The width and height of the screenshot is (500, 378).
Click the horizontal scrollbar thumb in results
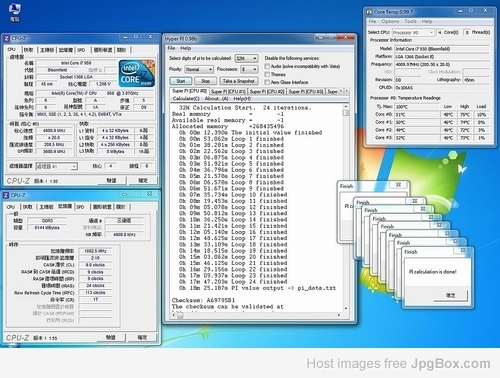point(180,315)
